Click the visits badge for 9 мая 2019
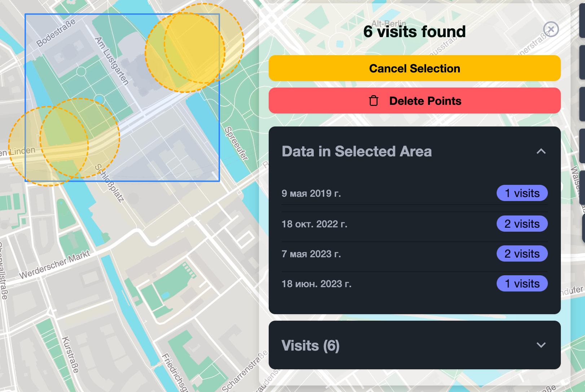The width and height of the screenshot is (585, 392). coord(522,193)
